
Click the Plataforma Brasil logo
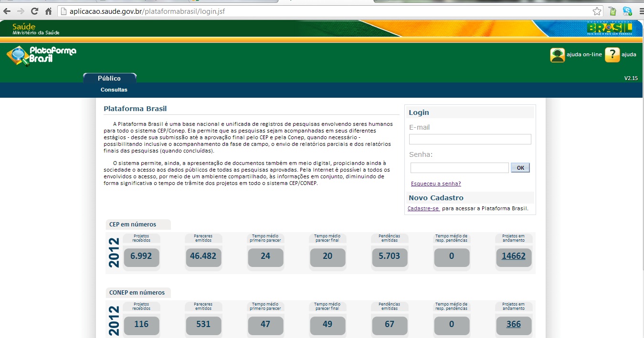[x=42, y=55]
